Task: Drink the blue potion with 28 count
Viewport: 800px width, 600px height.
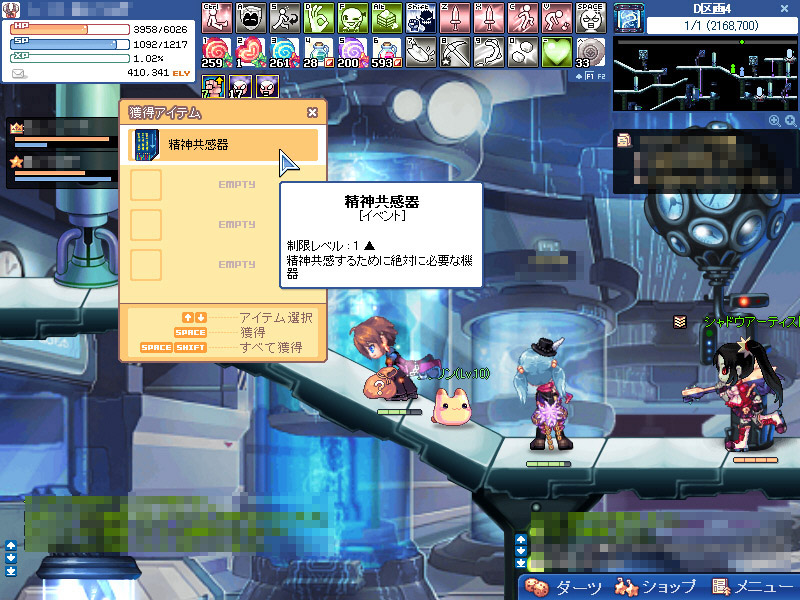Action: coord(319,52)
